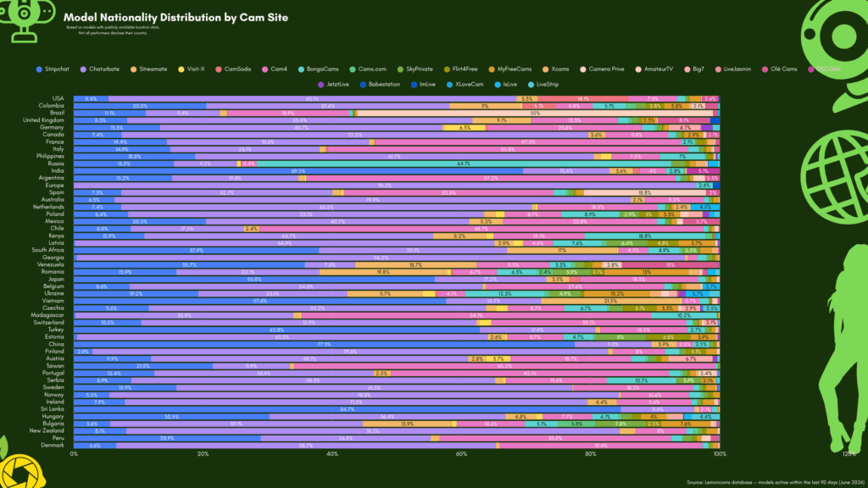Toggle the Chaturbate legend entry
868x488 pixels.
pos(100,69)
